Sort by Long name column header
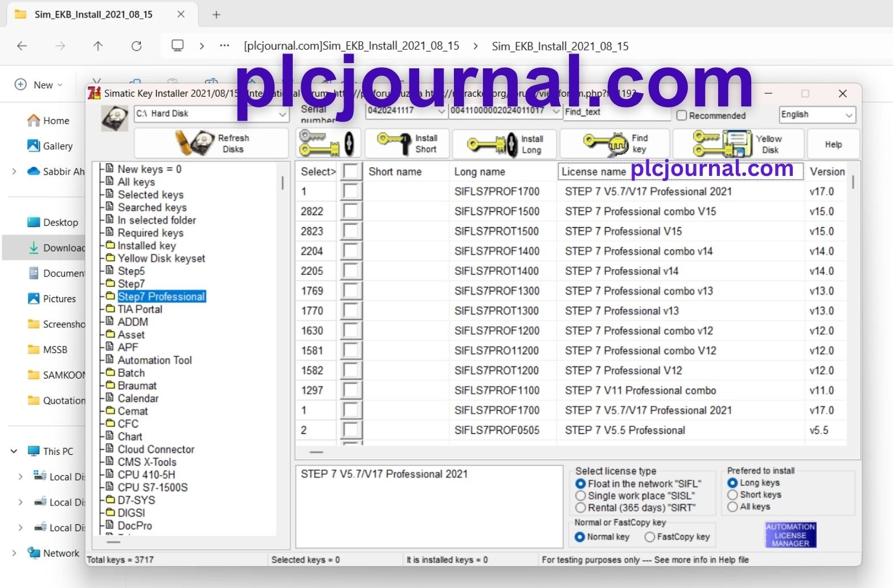Image resolution: width=893 pixels, height=588 pixels. (x=502, y=171)
